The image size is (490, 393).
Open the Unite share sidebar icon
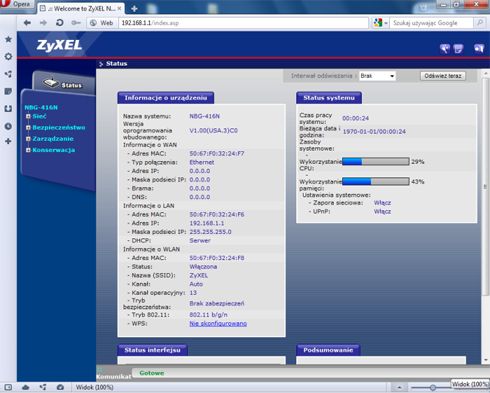click(x=8, y=74)
